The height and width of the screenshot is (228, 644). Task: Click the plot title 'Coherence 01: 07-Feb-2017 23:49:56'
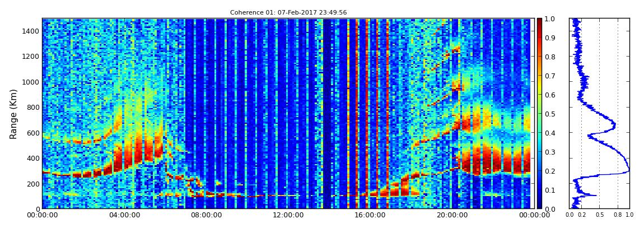(x=288, y=12)
